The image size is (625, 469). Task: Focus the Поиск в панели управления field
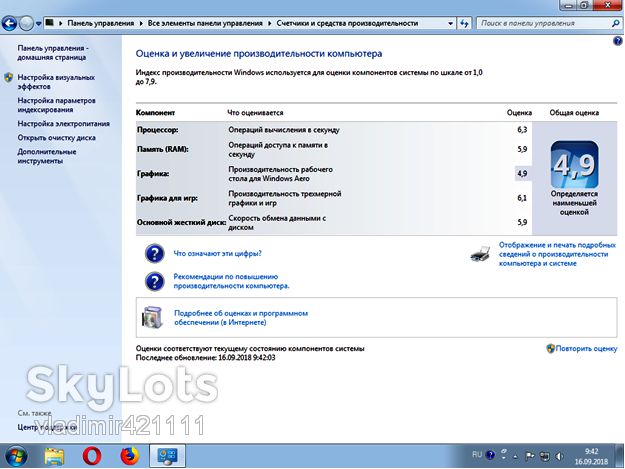[x=543, y=23]
